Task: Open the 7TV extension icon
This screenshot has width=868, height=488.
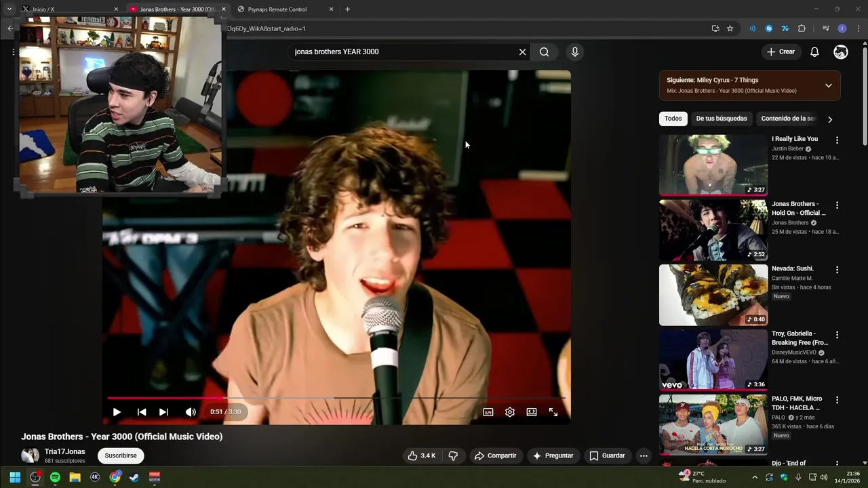Action: (x=785, y=28)
